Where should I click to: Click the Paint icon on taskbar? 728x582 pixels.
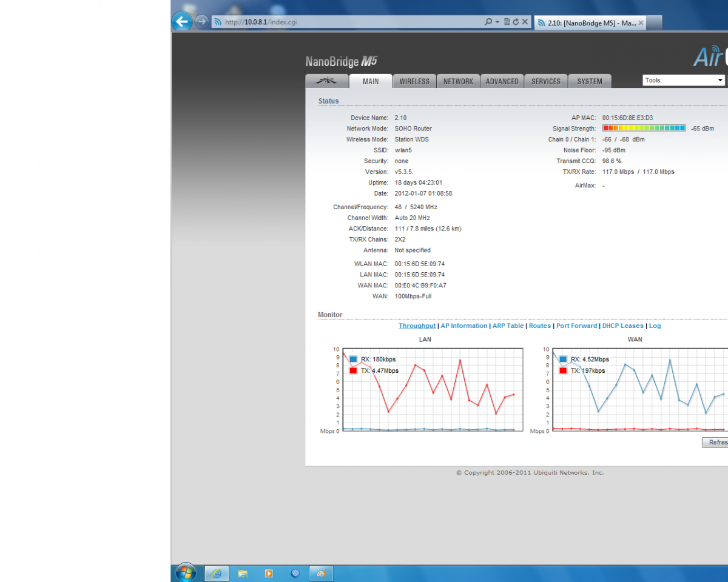tap(322, 573)
